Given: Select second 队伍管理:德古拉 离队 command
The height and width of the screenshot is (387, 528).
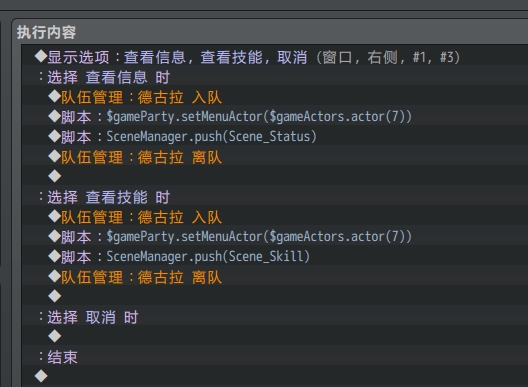Looking at the screenshot, I should (275, 277).
